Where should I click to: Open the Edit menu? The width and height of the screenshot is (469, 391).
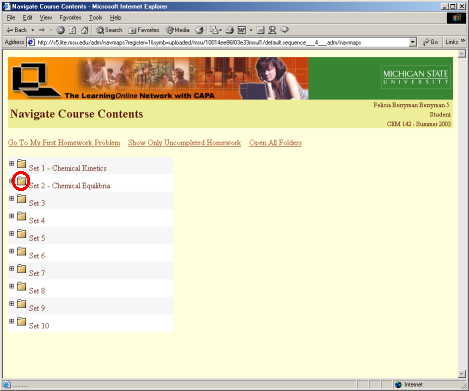click(27, 18)
